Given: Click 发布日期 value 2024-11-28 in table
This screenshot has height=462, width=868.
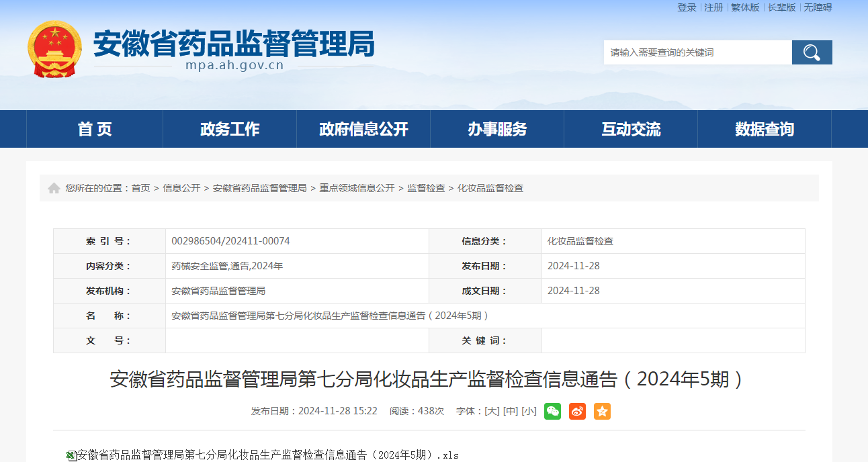Looking at the screenshot, I should click(x=574, y=266).
